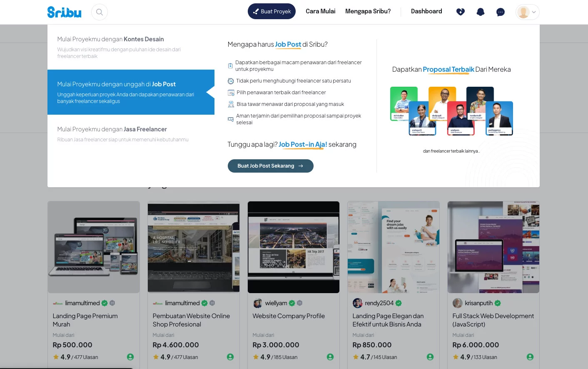The image size is (588, 369).
Task: Open the search magnifier icon
Action: pos(100,12)
